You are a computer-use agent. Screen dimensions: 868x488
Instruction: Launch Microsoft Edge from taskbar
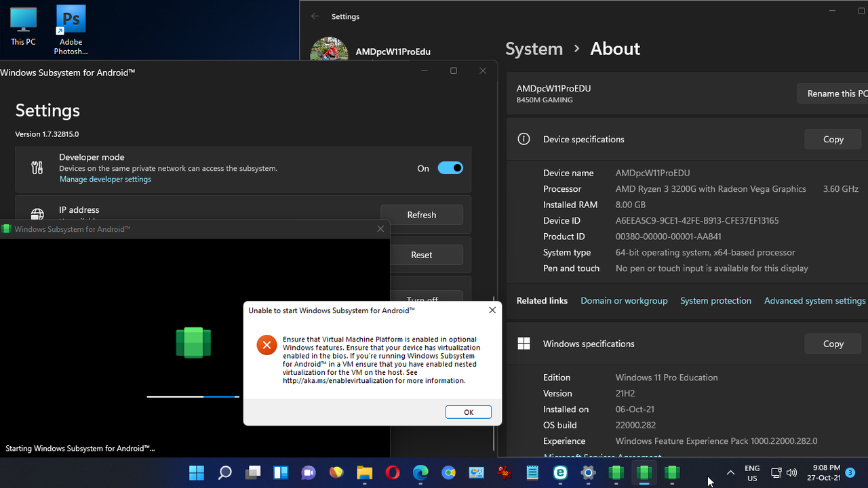click(420, 473)
